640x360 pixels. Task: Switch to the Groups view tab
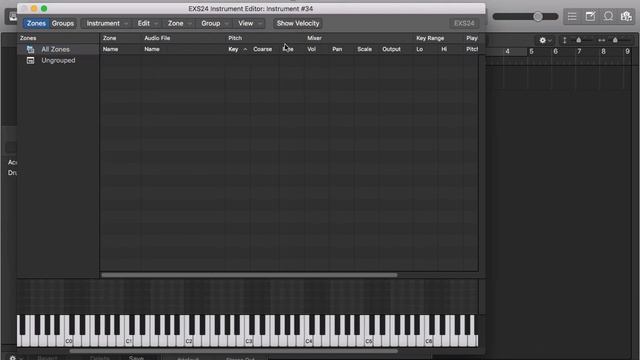click(62, 23)
